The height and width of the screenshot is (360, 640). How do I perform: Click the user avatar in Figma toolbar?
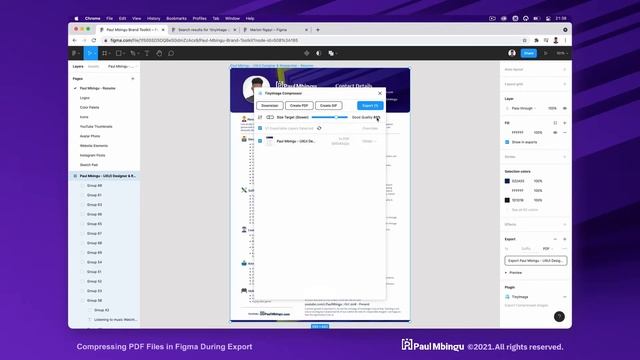coord(512,53)
